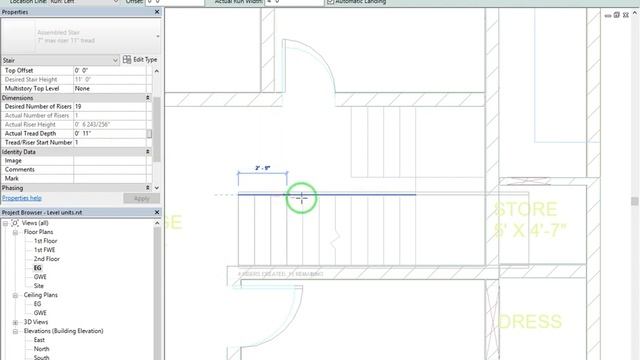
Task: Select the 3D Views label
Action: tap(36, 322)
